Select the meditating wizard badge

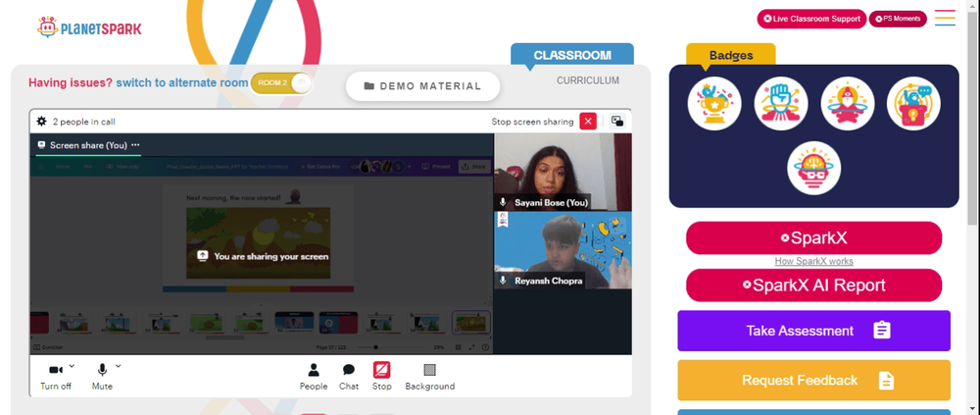[x=848, y=104]
